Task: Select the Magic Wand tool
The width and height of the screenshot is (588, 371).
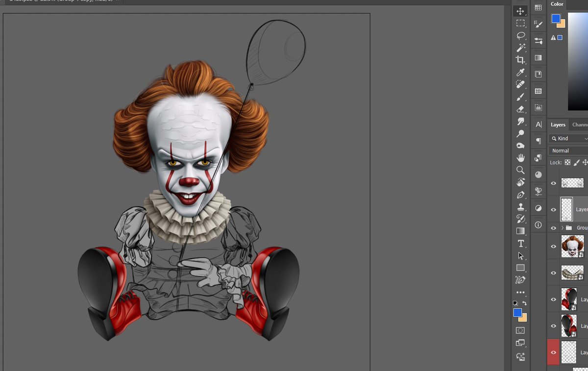Action: pos(520,48)
